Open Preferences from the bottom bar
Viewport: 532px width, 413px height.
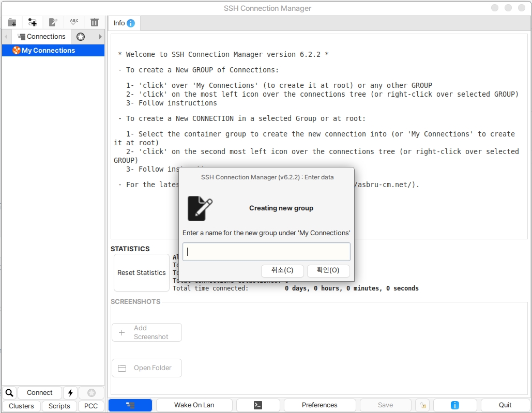point(320,405)
